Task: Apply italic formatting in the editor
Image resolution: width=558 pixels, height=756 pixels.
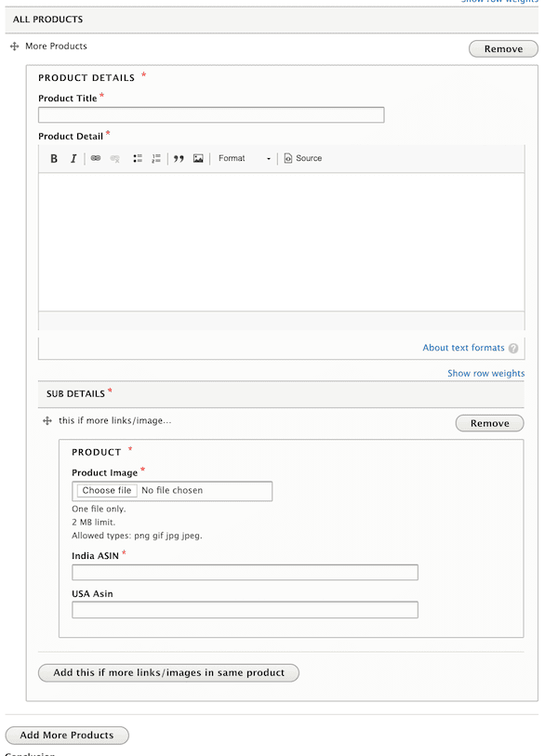Action: [73, 158]
